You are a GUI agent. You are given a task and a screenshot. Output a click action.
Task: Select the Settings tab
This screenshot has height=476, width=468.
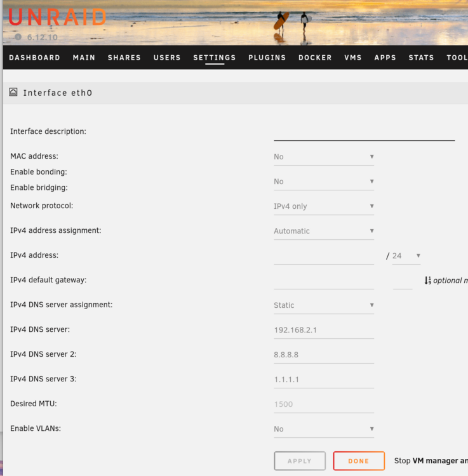click(x=215, y=58)
